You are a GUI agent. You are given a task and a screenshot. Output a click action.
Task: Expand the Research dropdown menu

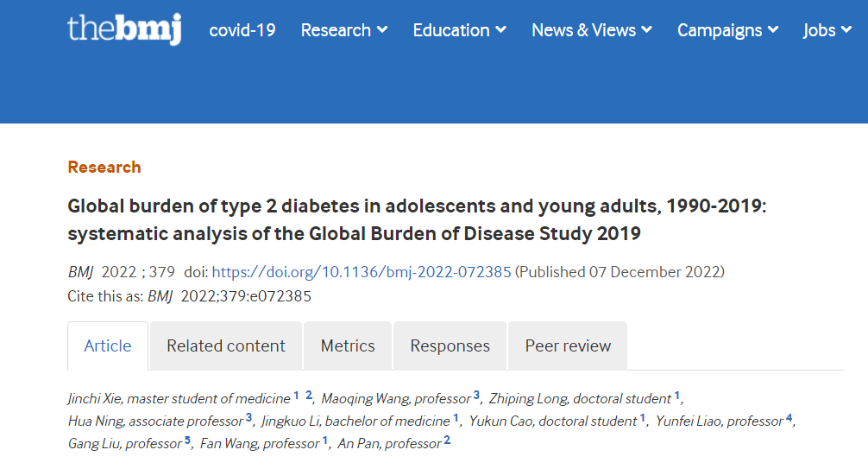tap(343, 30)
